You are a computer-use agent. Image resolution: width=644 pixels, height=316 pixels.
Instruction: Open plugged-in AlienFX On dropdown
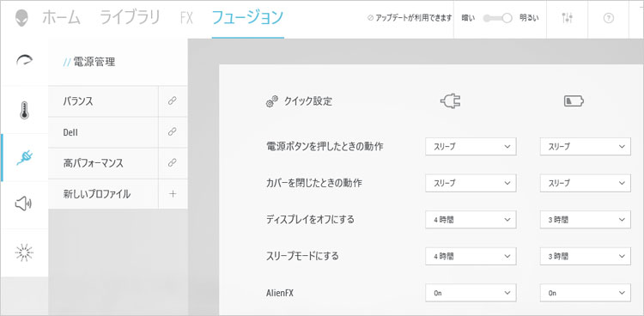coord(471,293)
